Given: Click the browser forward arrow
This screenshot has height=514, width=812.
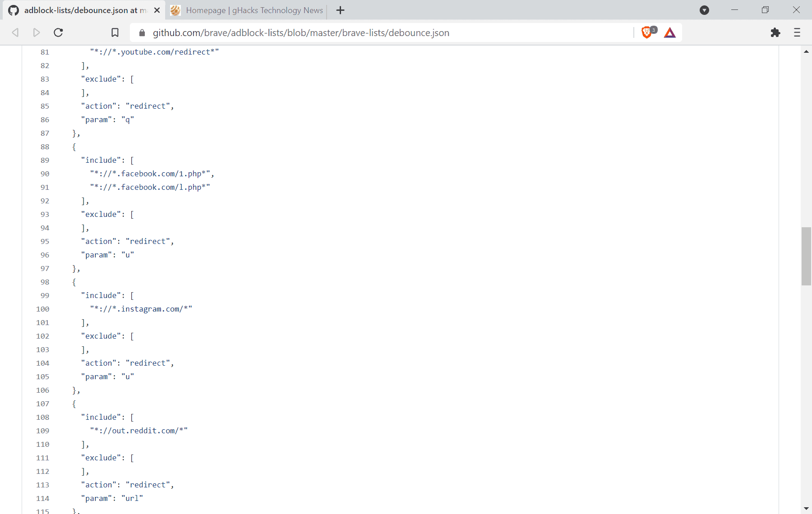Looking at the screenshot, I should [37, 32].
